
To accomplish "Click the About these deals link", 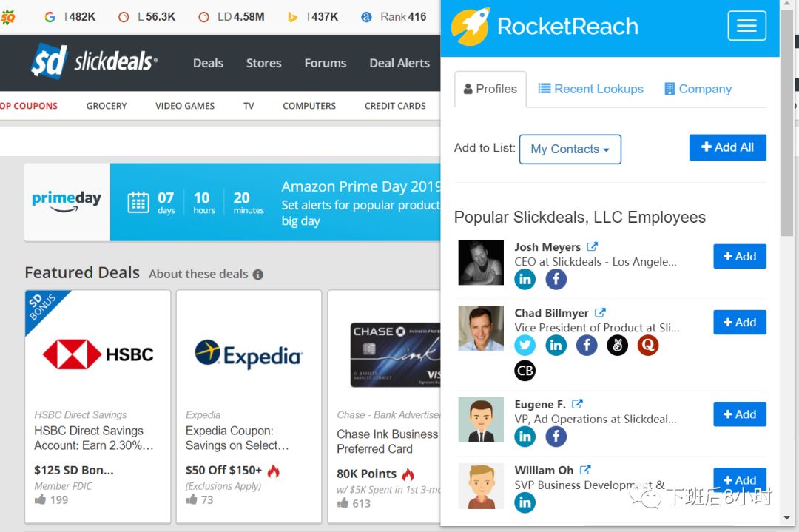I will [198, 275].
